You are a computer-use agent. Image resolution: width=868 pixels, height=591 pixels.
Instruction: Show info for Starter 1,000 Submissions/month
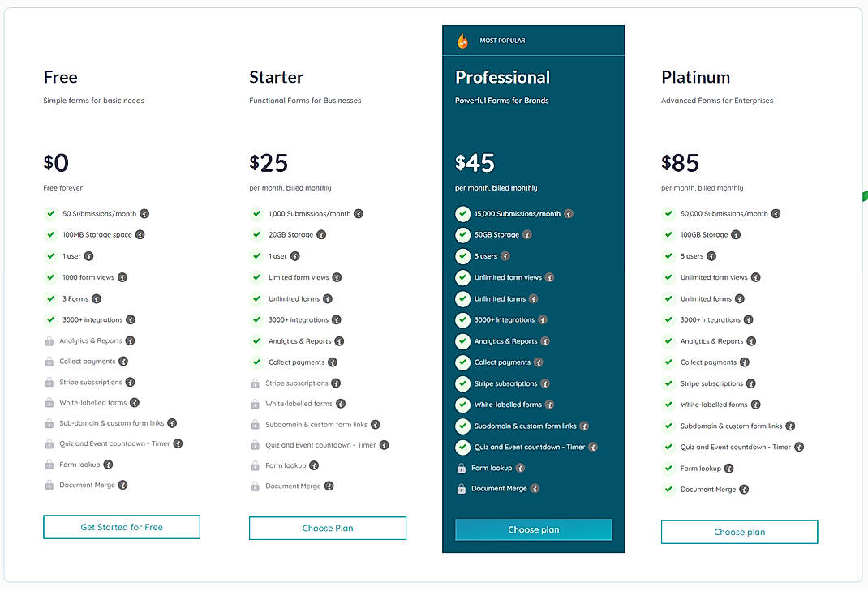click(x=359, y=213)
